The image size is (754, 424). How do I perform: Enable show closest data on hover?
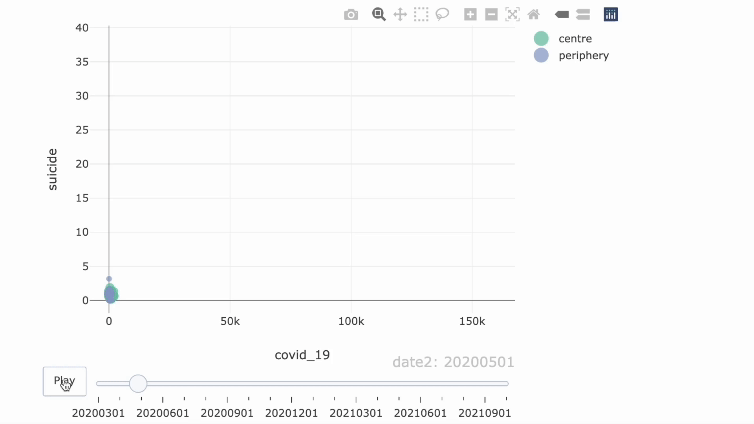562,14
